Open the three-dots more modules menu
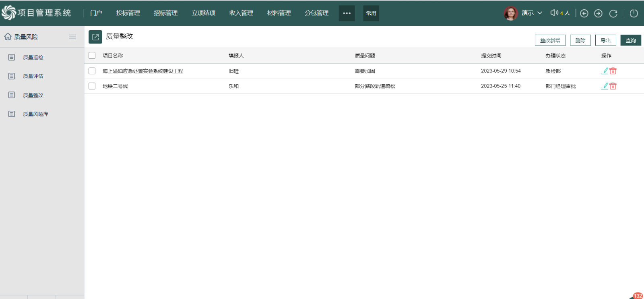 click(x=347, y=13)
